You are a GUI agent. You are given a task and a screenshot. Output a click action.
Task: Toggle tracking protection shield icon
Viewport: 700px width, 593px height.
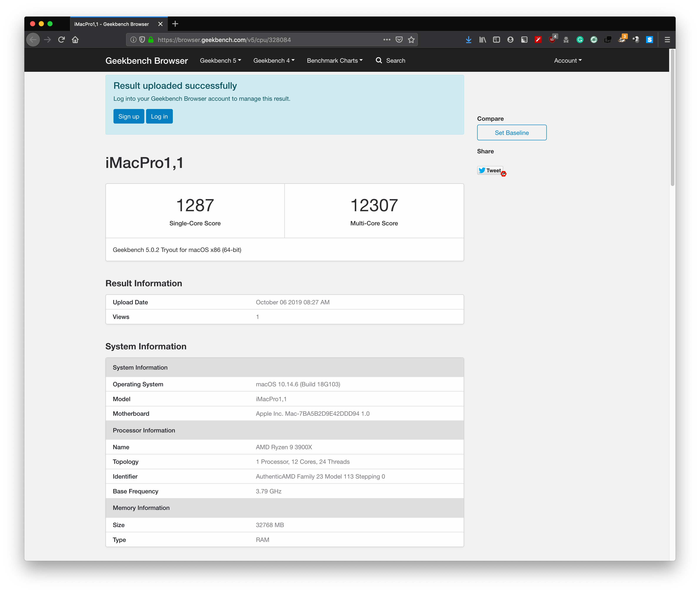coord(142,40)
